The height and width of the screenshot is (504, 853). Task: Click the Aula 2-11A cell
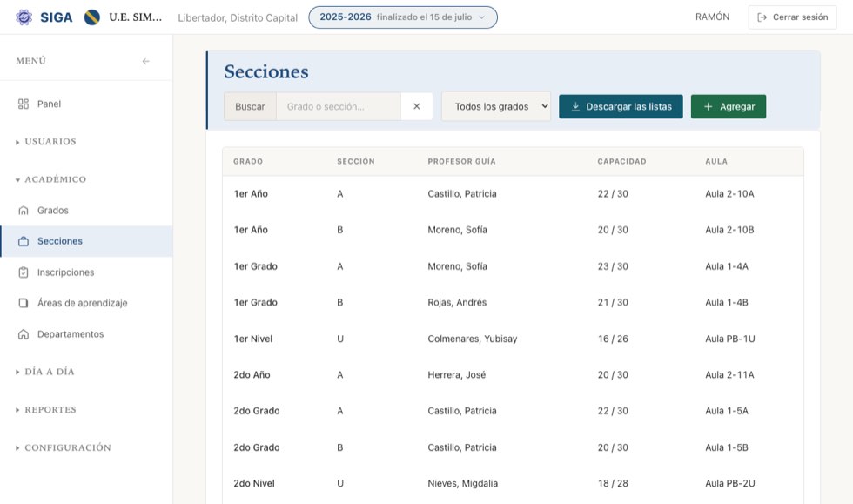point(729,375)
